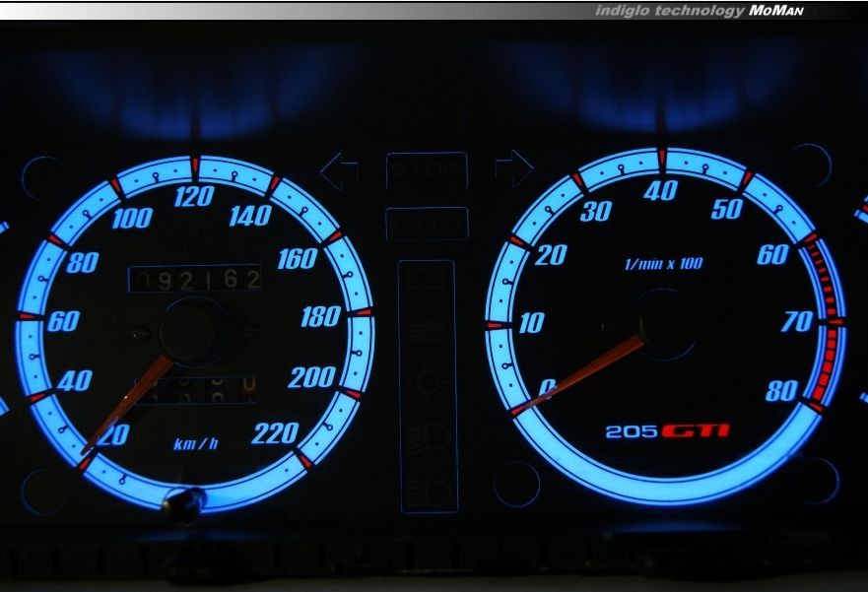The height and width of the screenshot is (592, 868).
Task: Click the left turn signal arrow
Action: coord(338,171)
